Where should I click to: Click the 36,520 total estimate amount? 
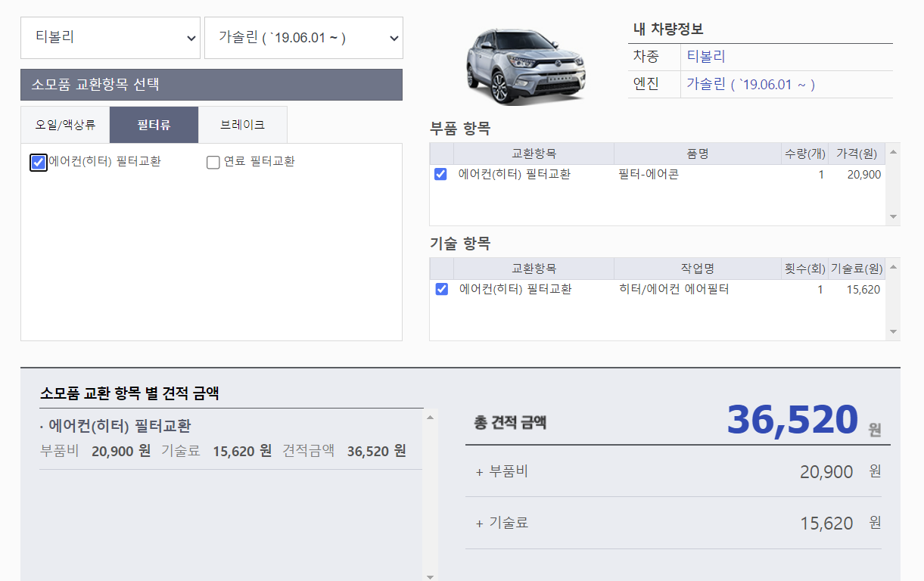[x=792, y=420]
